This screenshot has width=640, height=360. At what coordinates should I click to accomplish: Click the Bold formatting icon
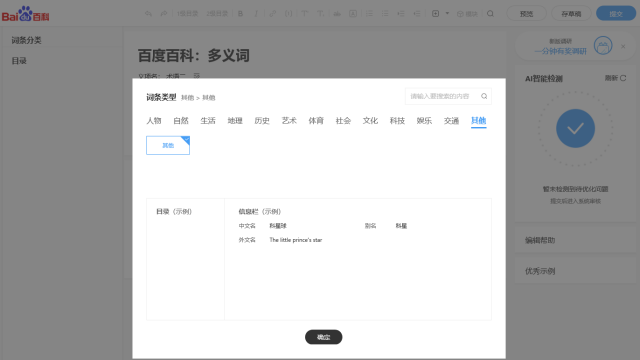point(240,14)
